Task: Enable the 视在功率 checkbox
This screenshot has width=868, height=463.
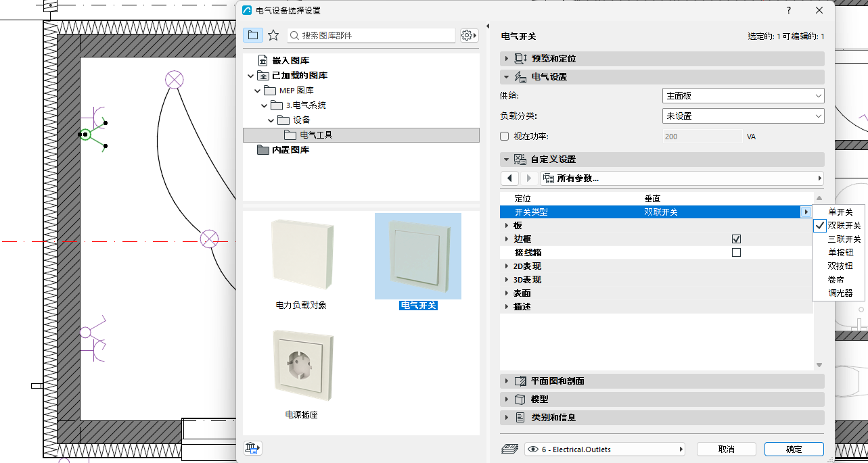Action: 504,137
